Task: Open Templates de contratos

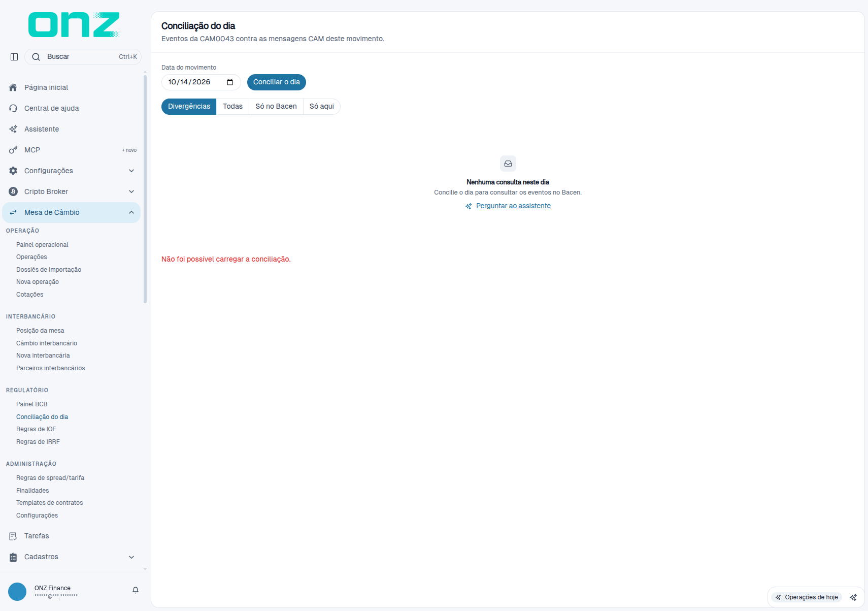Action: tap(50, 503)
